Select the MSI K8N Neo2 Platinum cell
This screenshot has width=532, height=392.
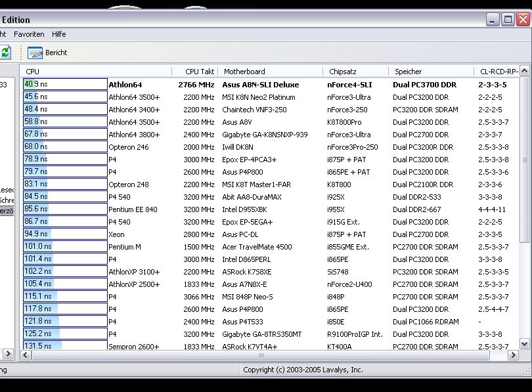point(259,97)
